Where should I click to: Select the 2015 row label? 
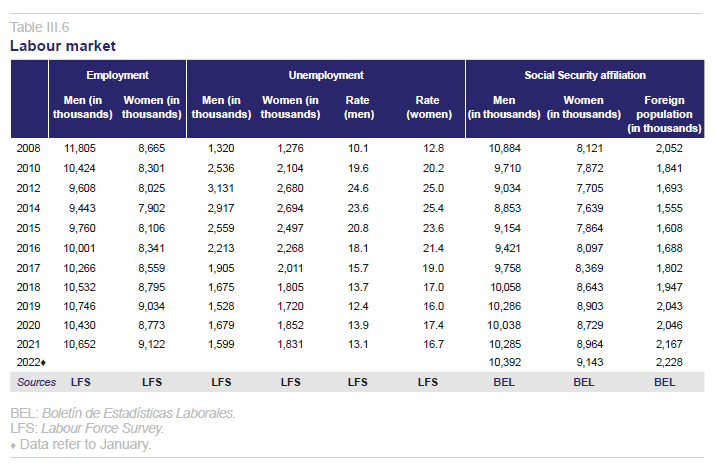pos(28,227)
